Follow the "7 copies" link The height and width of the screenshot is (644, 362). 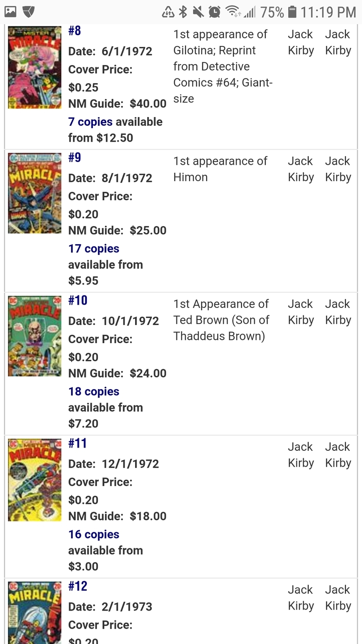[90, 122]
